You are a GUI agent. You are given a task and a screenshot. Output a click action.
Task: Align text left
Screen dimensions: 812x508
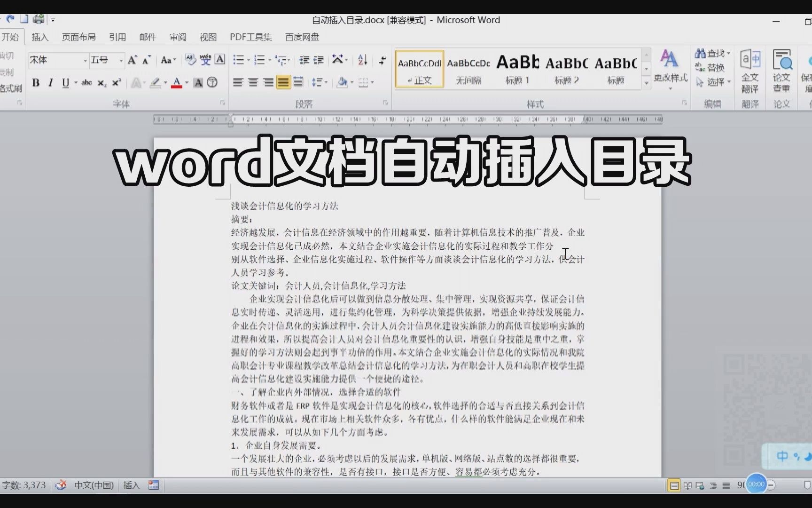pos(238,83)
